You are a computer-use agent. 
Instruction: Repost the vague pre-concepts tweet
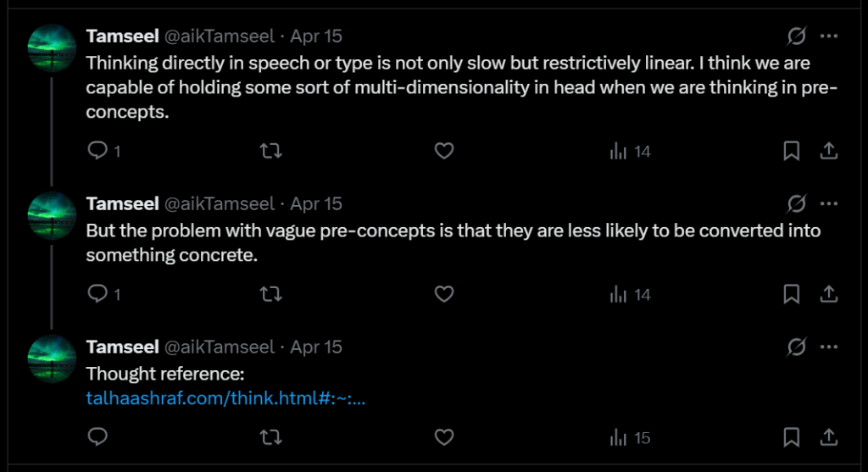click(x=270, y=294)
